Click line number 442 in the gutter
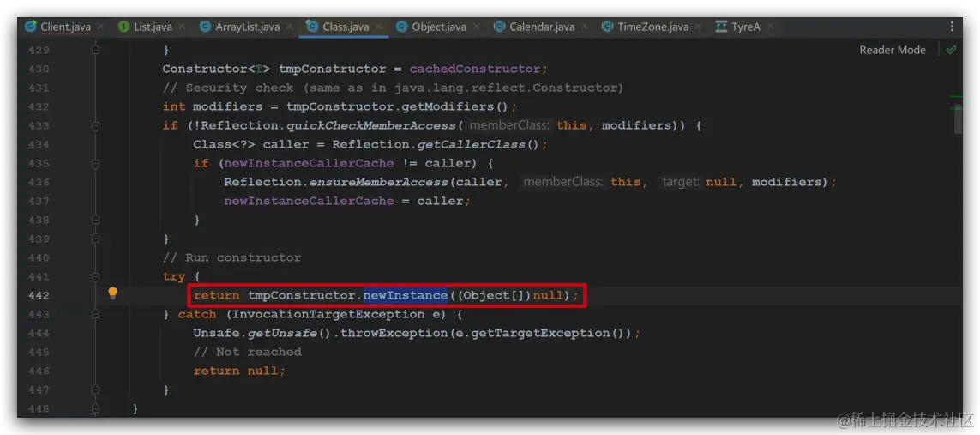 click(x=39, y=295)
